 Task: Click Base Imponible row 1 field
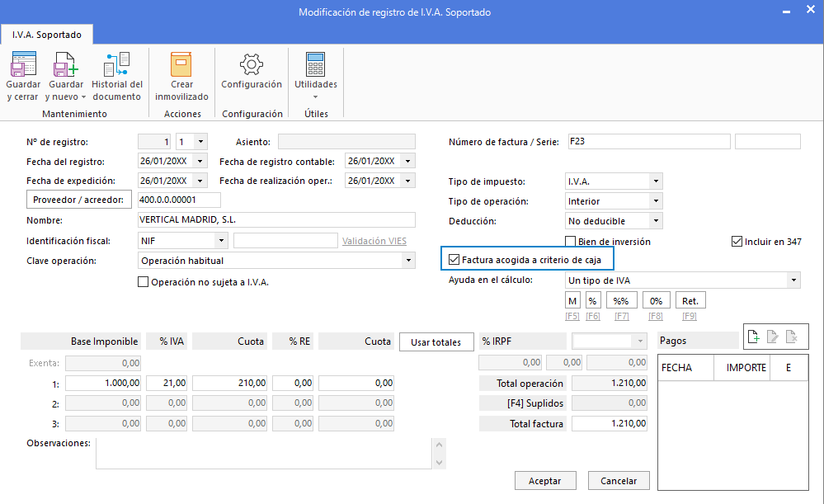point(103,383)
